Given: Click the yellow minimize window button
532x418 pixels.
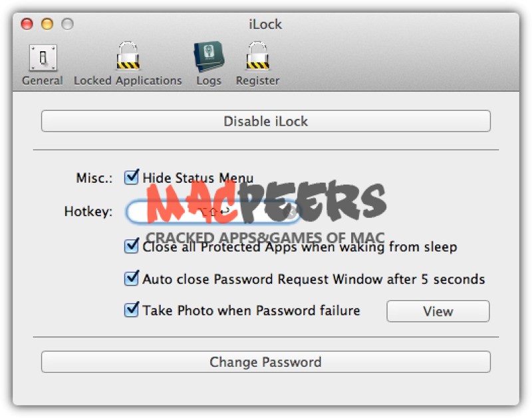Looking at the screenshot, I should tap(47, 24).
